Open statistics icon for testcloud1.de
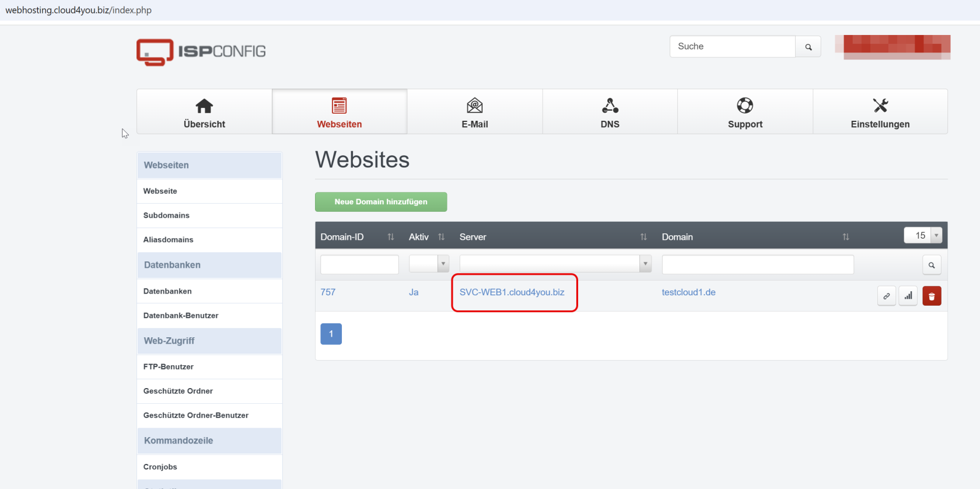Screen dimensions: 980x489 pyautogui.click(x=908, y=296)
